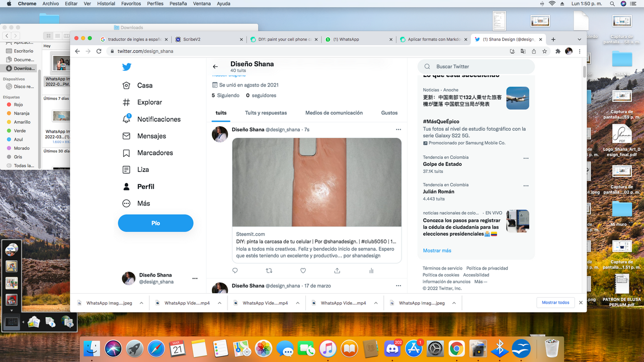Go back with arrow beside Diseño Shana
The height and width of the screenshot is (362, 644).
215,66
